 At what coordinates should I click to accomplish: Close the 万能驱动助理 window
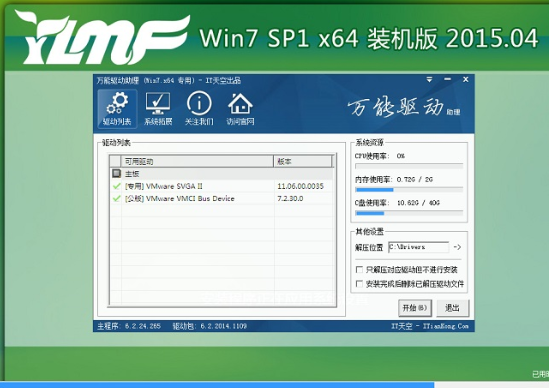point(466,79)
